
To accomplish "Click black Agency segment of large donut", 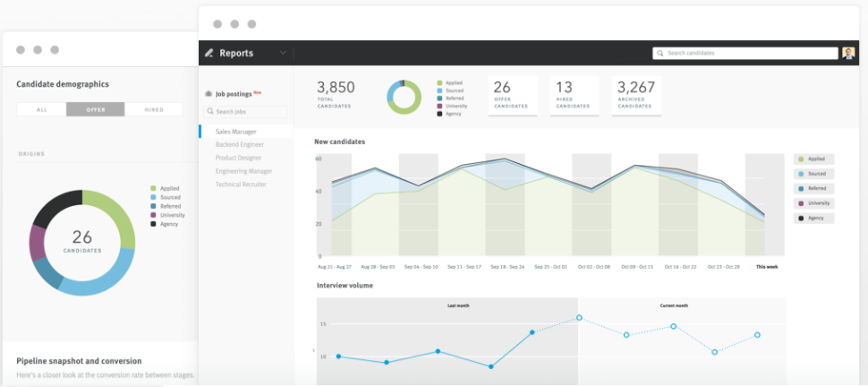I will [55, 209].
